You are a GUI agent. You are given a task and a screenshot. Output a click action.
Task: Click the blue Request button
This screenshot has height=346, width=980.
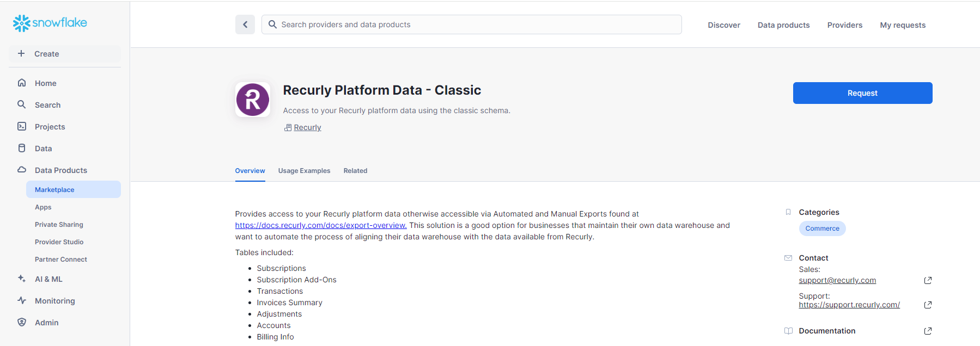pos(862,93)
